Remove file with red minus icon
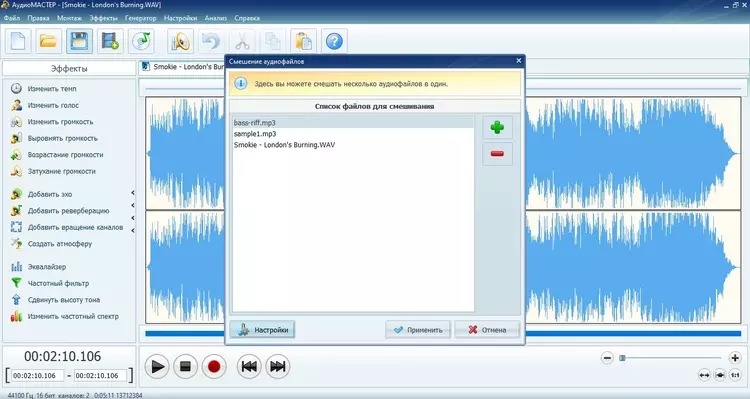750x399 pixels. click(497, 154)
